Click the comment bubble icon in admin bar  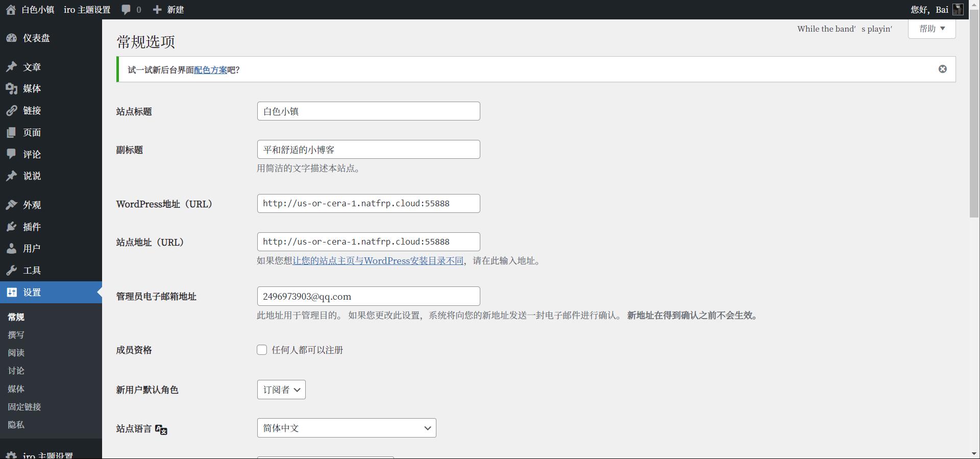tap(126, 10)
